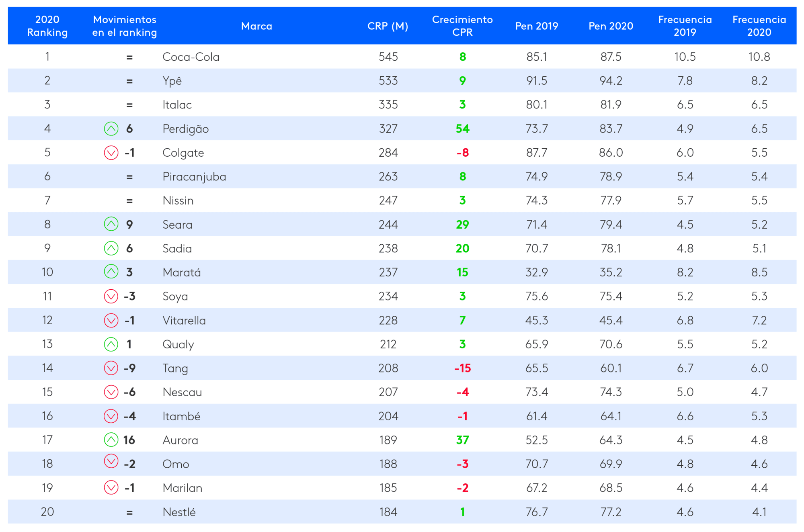The image size is (804, 532).
Task: Click the red down arrow beside Nescau
Action: click(111, 392)
